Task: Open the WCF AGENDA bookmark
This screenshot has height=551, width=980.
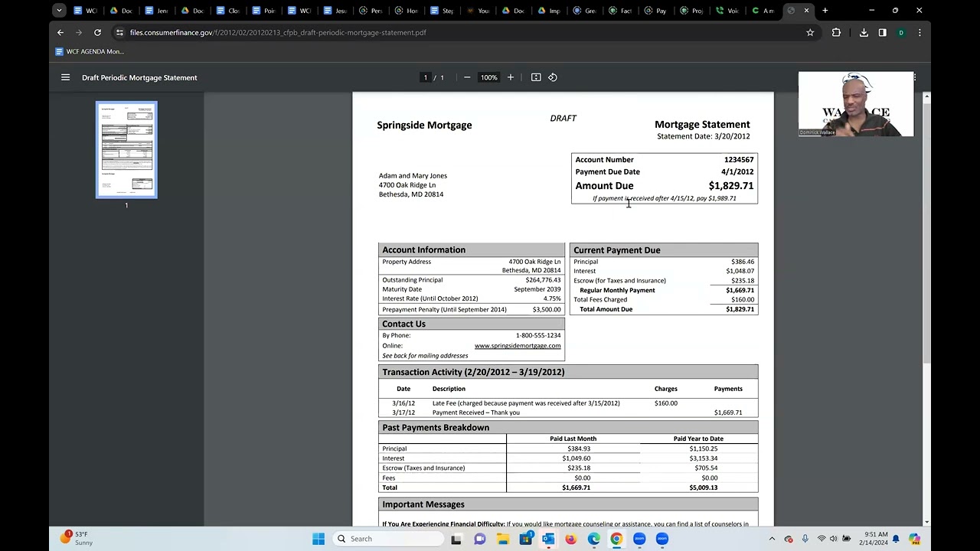Action: tap(90, 51)
